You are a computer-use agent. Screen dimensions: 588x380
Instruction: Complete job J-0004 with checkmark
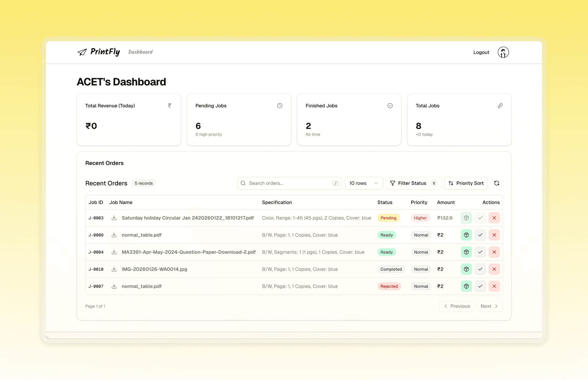click(480, 252)
